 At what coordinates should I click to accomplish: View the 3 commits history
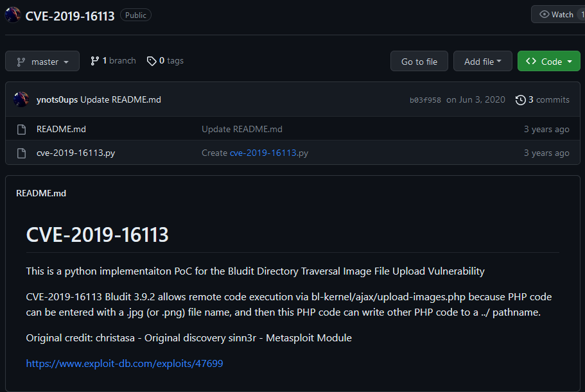543,100
